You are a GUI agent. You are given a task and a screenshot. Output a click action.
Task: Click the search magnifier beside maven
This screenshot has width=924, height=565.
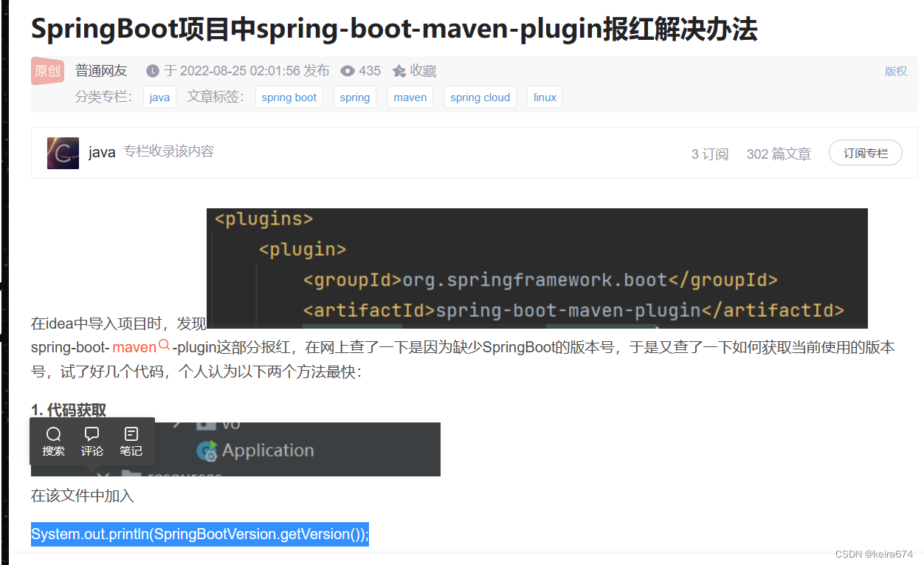click(165, 345)
